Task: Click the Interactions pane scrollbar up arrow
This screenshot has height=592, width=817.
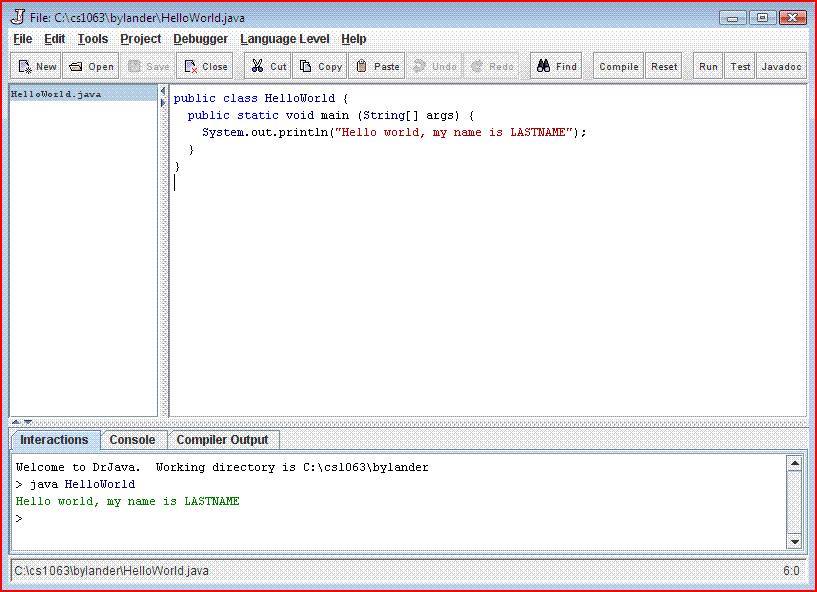Action: tap(795, 463)
